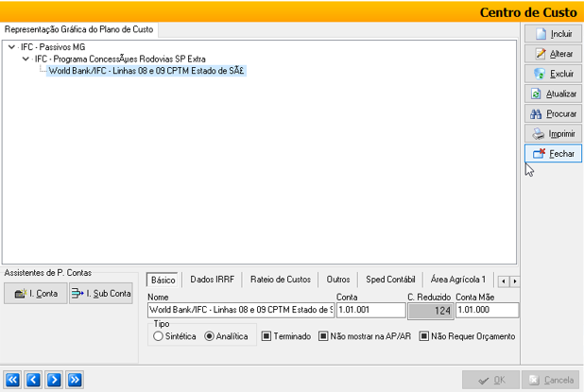Print using the Imprimir button
This screenshot has height=392, width=584.
tap(553, 133)
